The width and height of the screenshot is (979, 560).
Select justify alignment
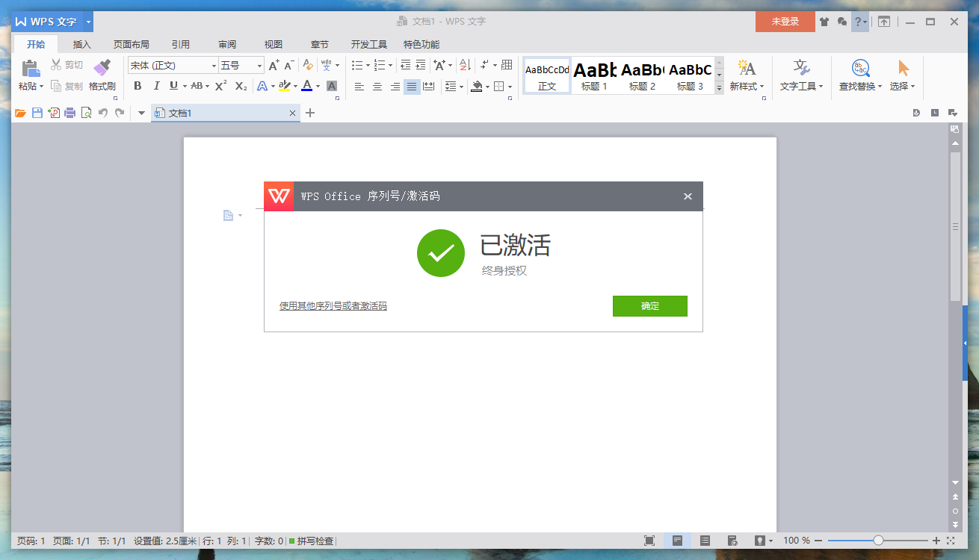click(x=412, y=87)
